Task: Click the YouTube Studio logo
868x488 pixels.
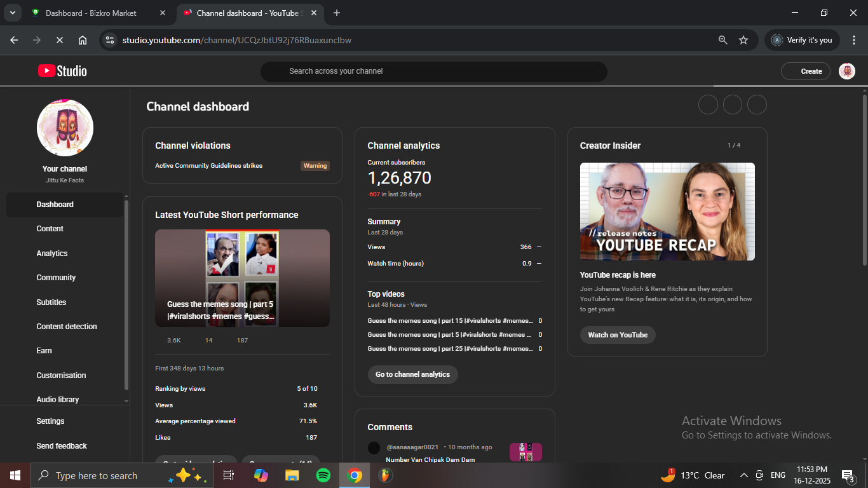Action: click(62, 71)
